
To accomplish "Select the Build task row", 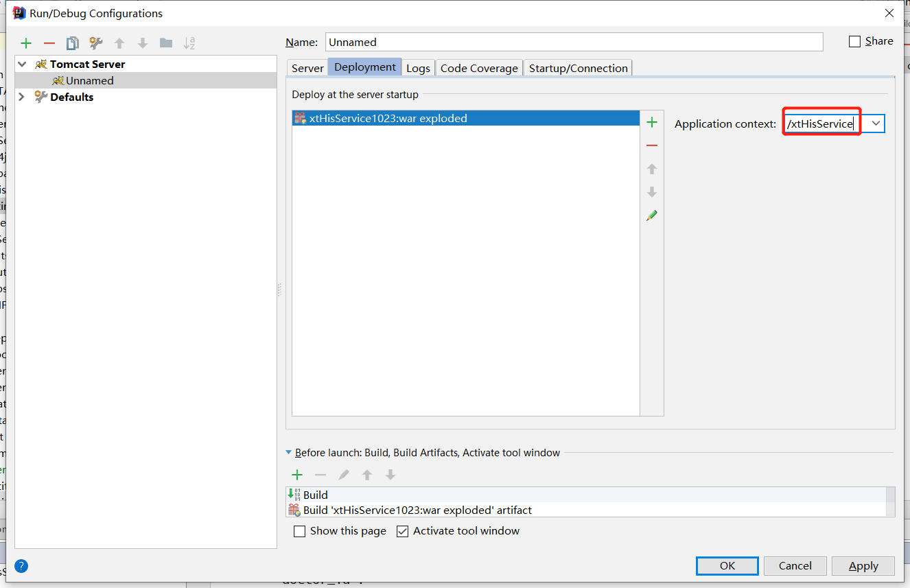I will [586, 495].
